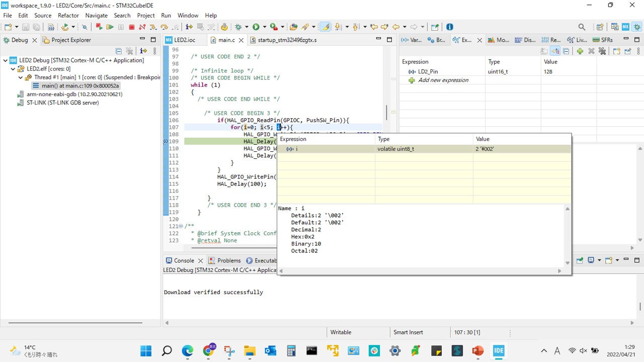This screenshot has height=362, width=644.
Task: Click the Step Into toolbar icon
Action: (152, 27)
